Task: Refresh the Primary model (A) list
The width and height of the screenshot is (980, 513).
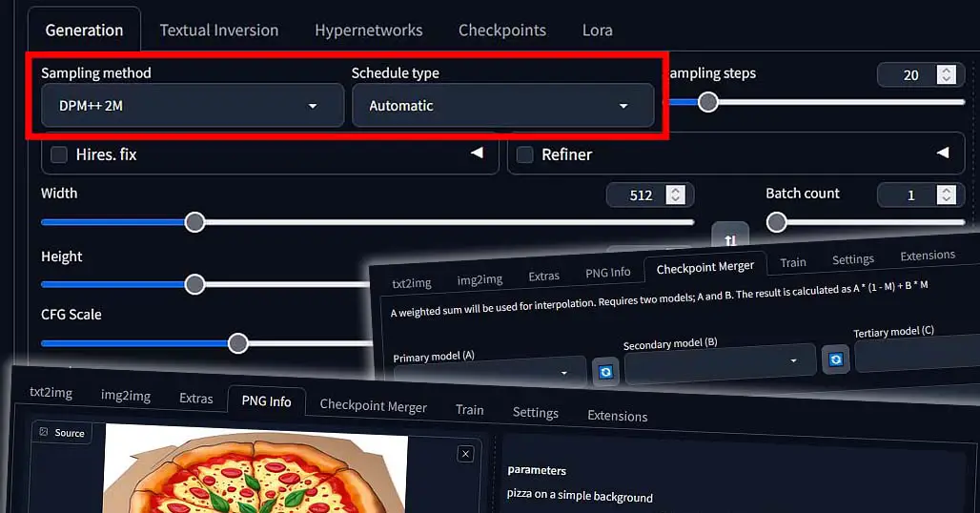Action: coord(605,372)
